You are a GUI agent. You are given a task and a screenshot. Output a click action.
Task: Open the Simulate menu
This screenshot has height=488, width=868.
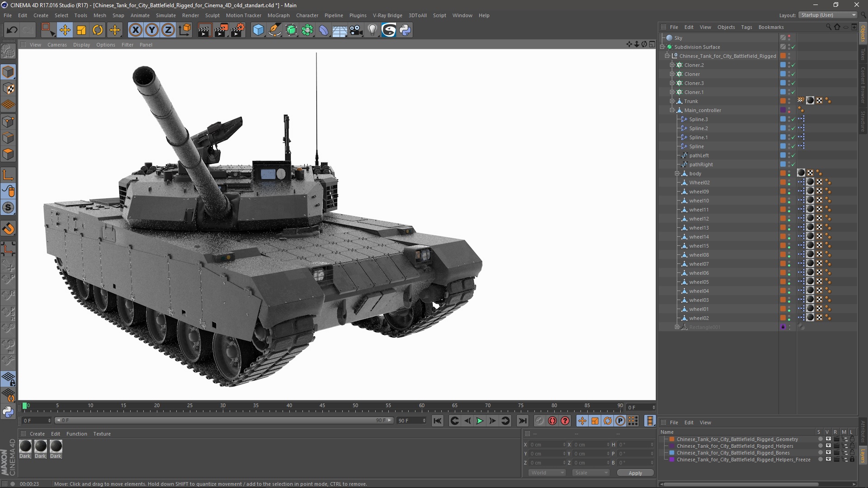pos(166,15)
